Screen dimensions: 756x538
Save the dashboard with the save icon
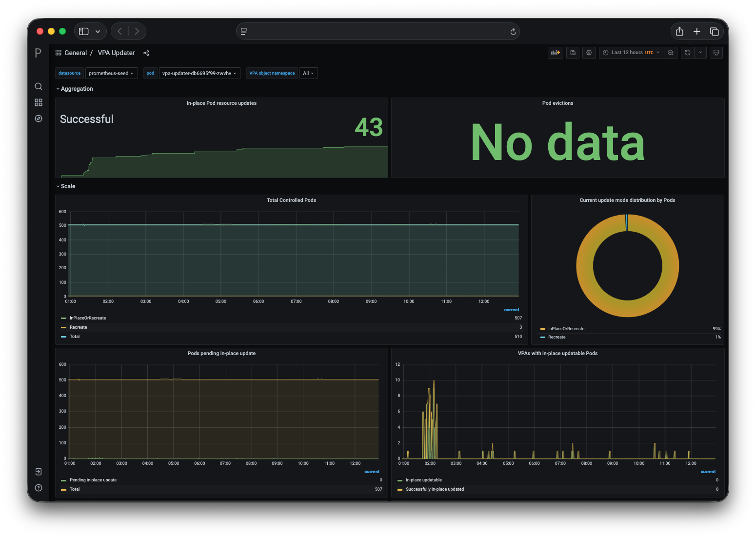[573, 53]
